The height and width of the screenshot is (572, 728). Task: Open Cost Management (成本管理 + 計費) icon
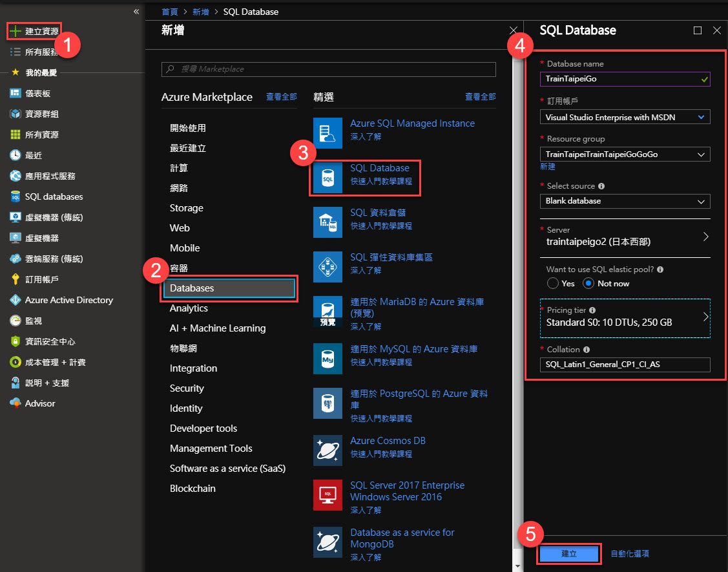[16, 362]
